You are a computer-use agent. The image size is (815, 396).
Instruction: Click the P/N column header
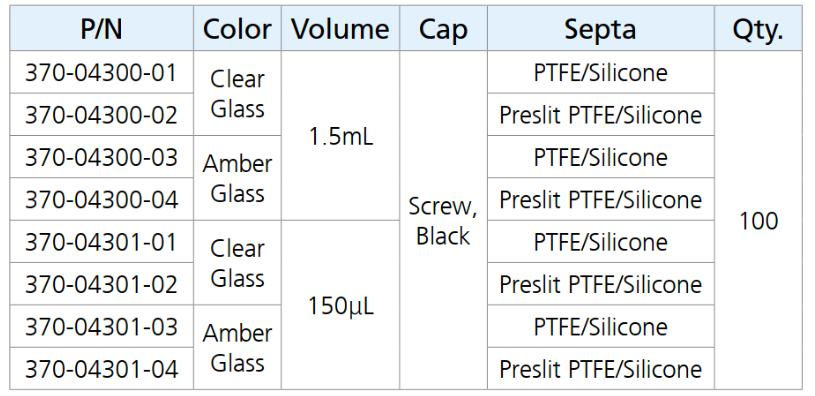[101, 29]
